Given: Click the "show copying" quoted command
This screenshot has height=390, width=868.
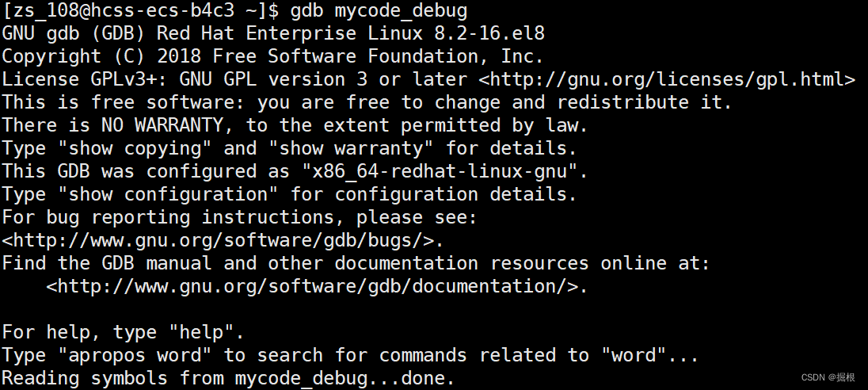Looking at the screenshot, I should [135, 148].
